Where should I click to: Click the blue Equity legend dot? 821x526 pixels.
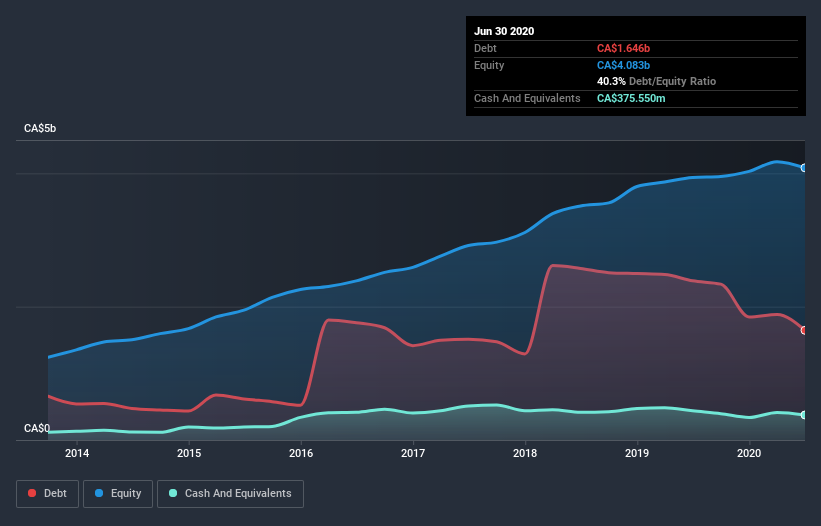coord(99,493)
